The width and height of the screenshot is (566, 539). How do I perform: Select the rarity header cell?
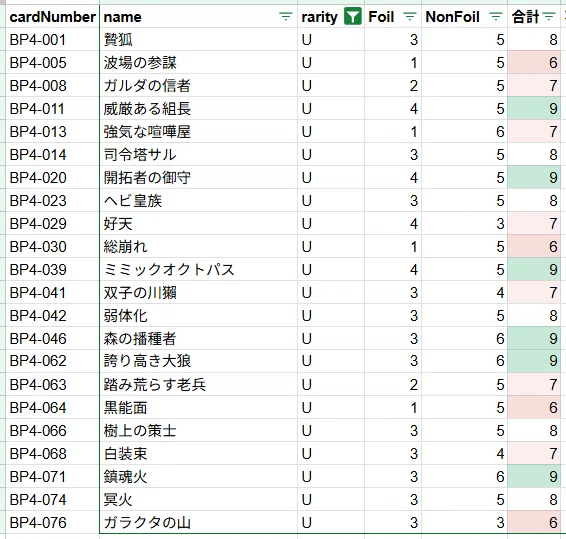tap(331, 17)
